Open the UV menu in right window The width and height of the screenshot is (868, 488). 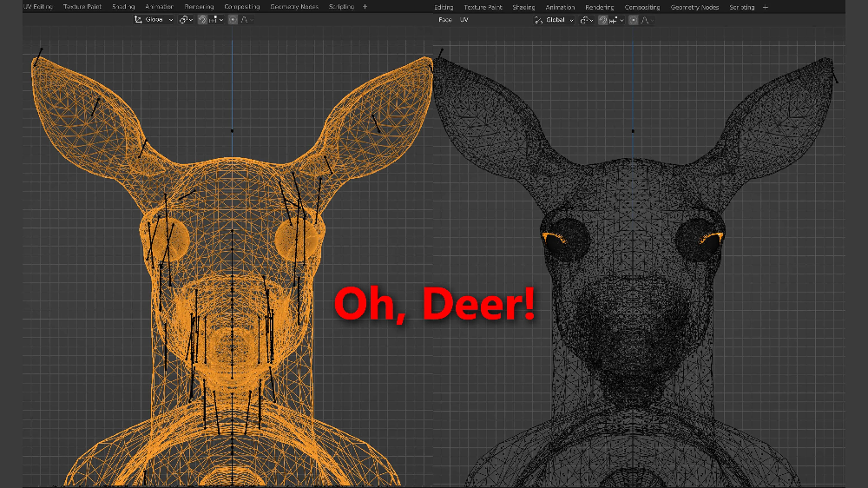pyautogui.click(x=464, y=20)
